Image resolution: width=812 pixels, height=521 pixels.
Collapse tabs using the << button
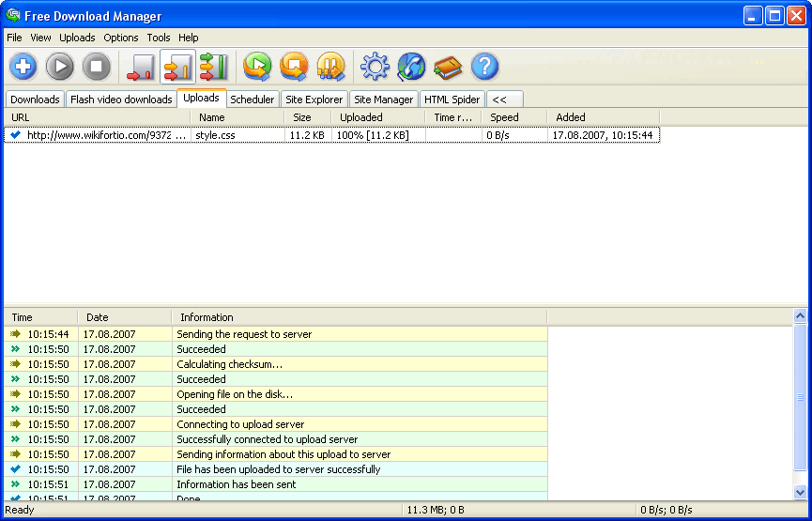click(499, 100)
